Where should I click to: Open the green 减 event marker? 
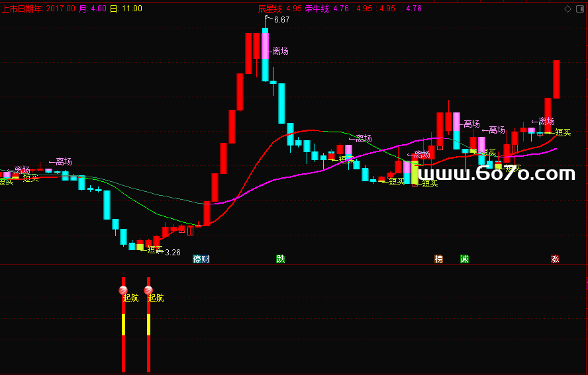(x=464, y=259)
